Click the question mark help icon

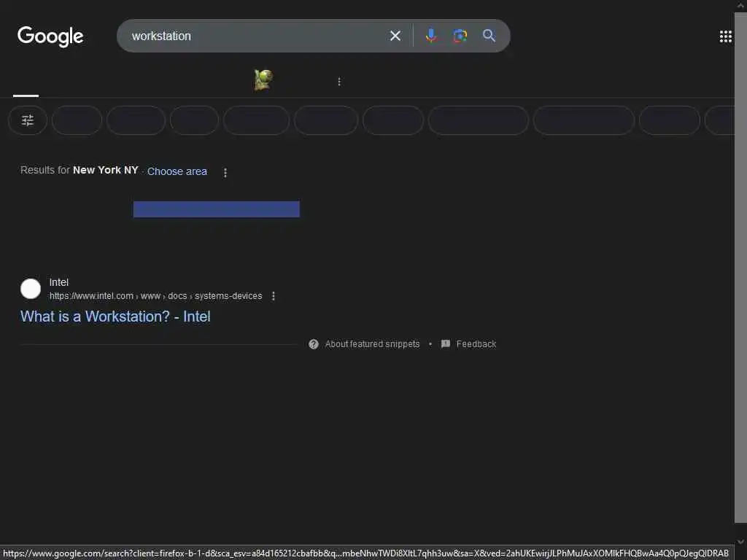tap(313, 344)
